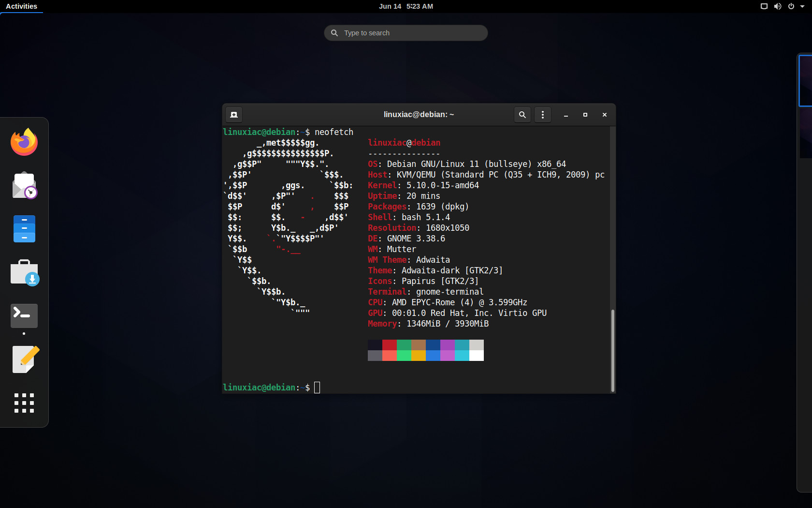Image resolution: width=812 pixels, height=508 pixels.
Task: Click the terminal scrollbar
Action: click(x=613, y=350)
